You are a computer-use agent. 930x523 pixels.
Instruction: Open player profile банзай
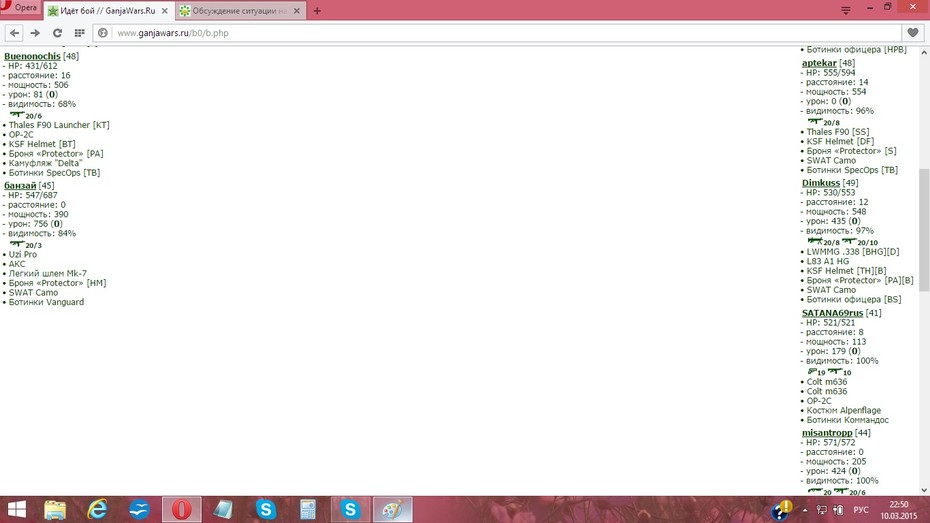[x=20, y=185]
